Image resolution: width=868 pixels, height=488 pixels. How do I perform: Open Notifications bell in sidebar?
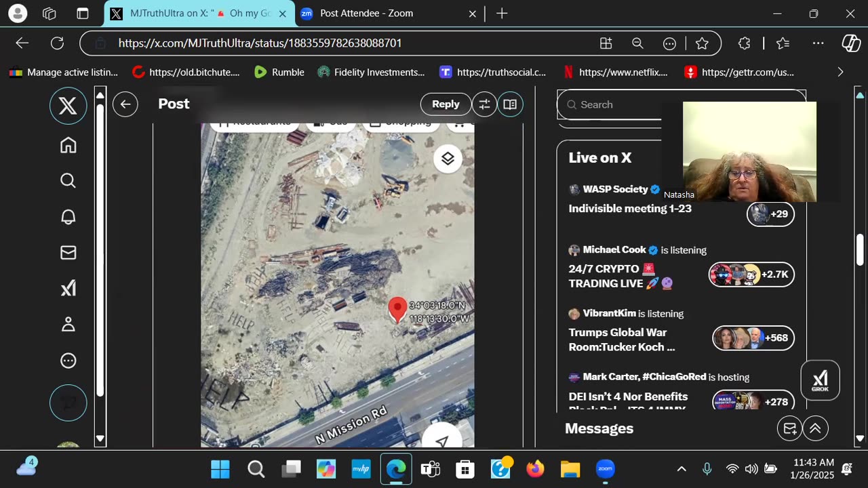(68, 217)
